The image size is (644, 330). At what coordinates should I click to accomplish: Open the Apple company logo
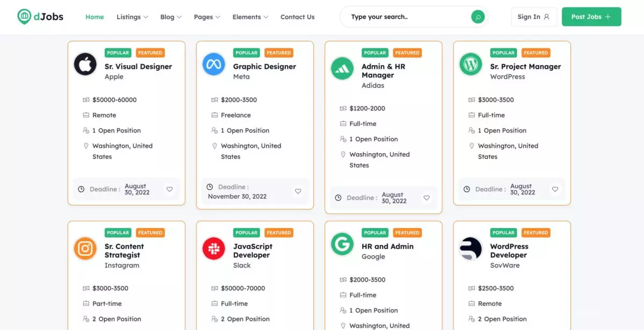tap(85, 64)
